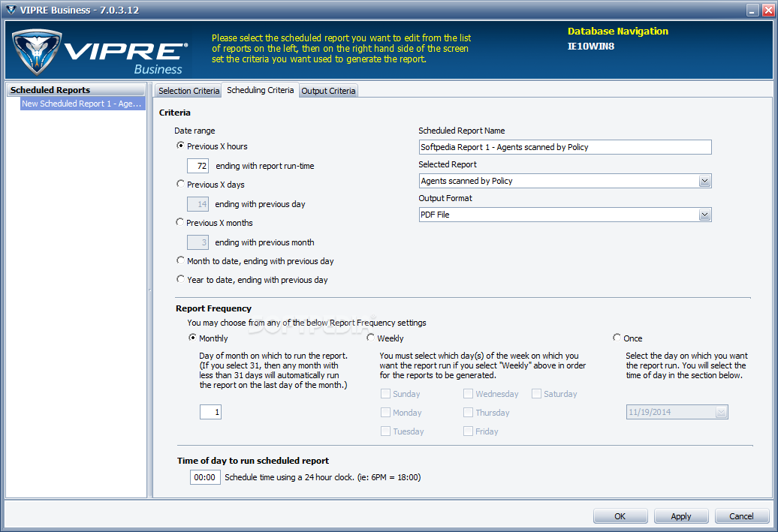Click the Apply button
The image size is (778, 532).
click(x=680, y=516)
